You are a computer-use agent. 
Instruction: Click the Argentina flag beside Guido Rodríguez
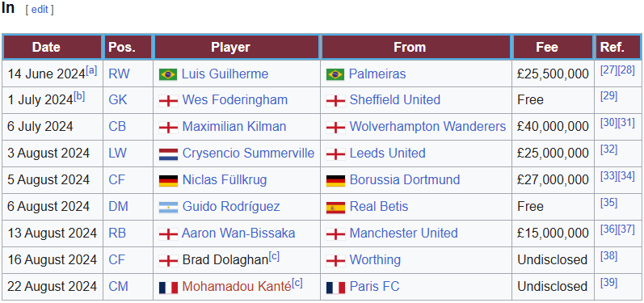click(168, 207)
